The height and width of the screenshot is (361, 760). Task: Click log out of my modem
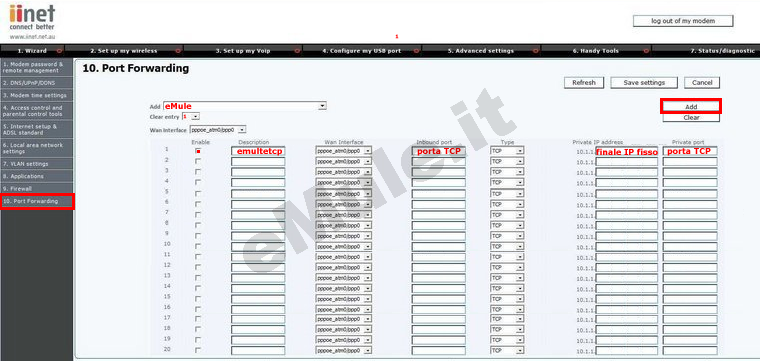click(683, 21)
